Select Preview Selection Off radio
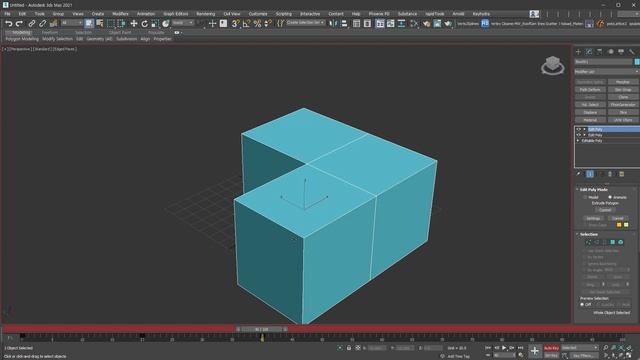The height and width of the screenshot is (360, 640). pyautogui.click(x=582, y=304)
